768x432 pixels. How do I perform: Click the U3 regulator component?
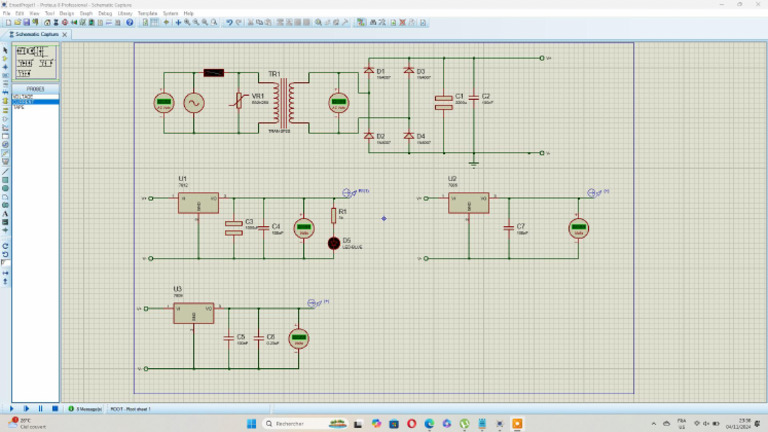pos(193,313)
